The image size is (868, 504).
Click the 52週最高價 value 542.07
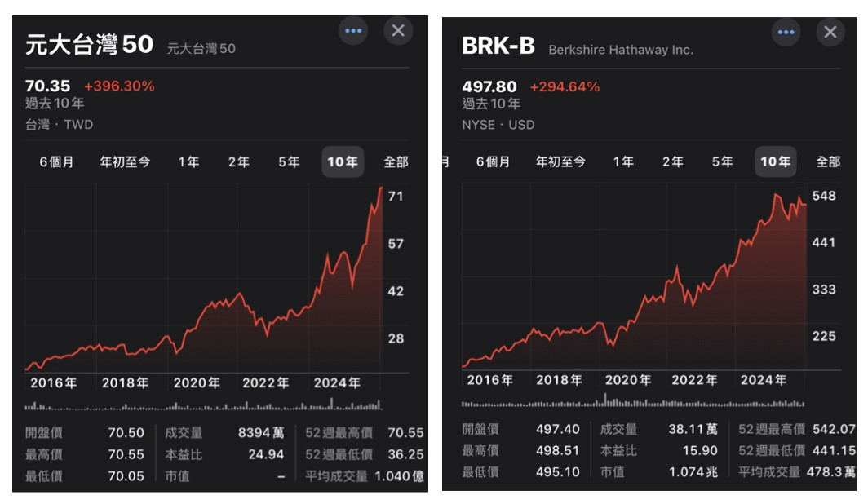[834, 429]
